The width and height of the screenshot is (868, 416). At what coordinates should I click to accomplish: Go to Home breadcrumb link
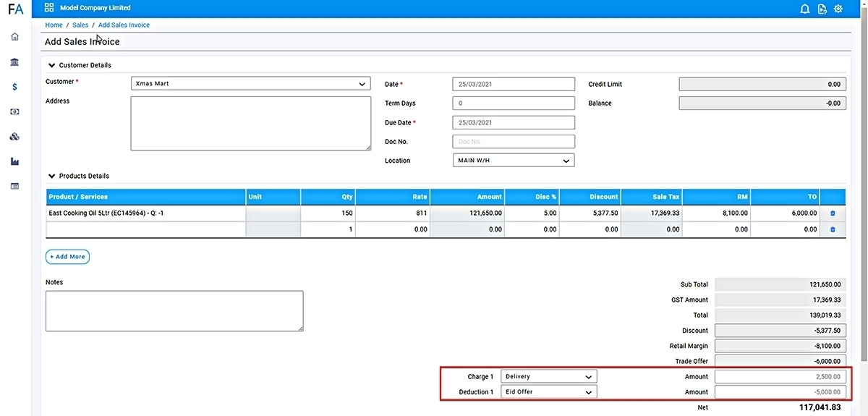54,25
